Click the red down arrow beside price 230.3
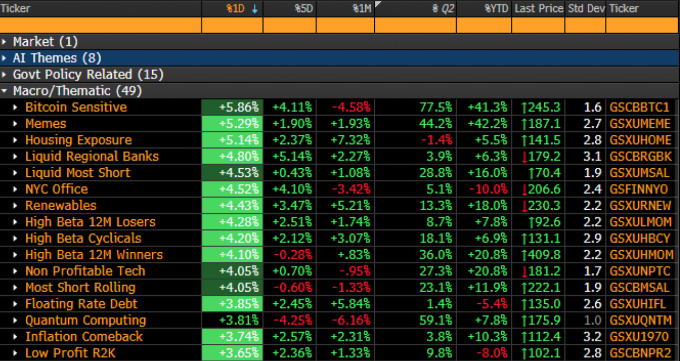Screen dimensions: 680x361 pyautogui.click(x=524, y=206)
